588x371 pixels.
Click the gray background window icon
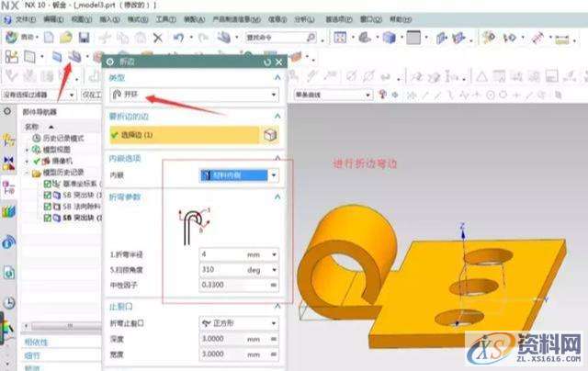click(413, 37)
